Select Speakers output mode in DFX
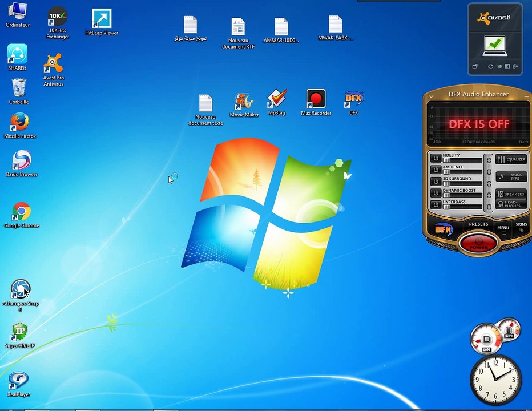532x411 pixels. pyautogui.click(x=511, y=194)
